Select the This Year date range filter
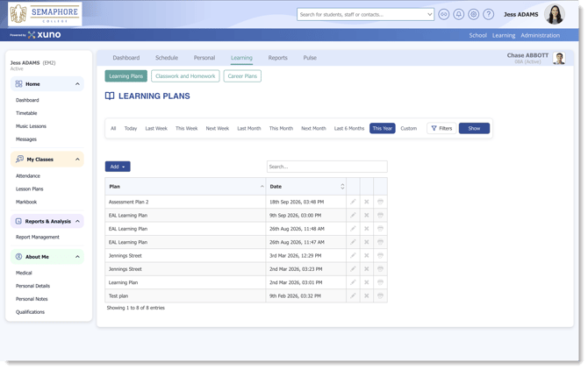This screenshot has height=370, width=588. [382, 129]
